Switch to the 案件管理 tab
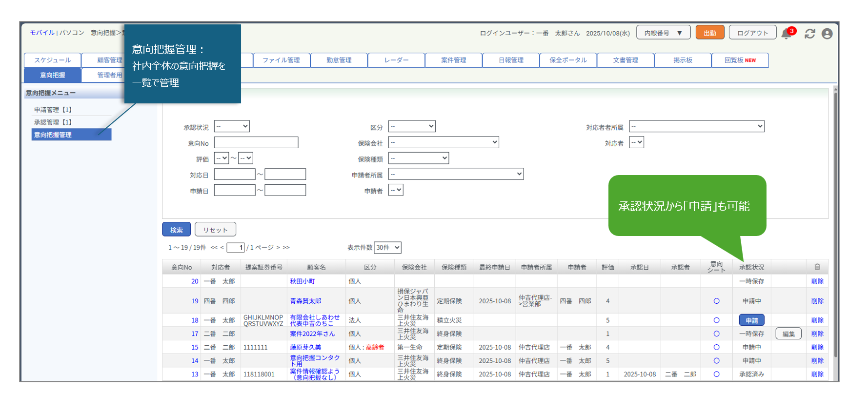 pos(453,60)
